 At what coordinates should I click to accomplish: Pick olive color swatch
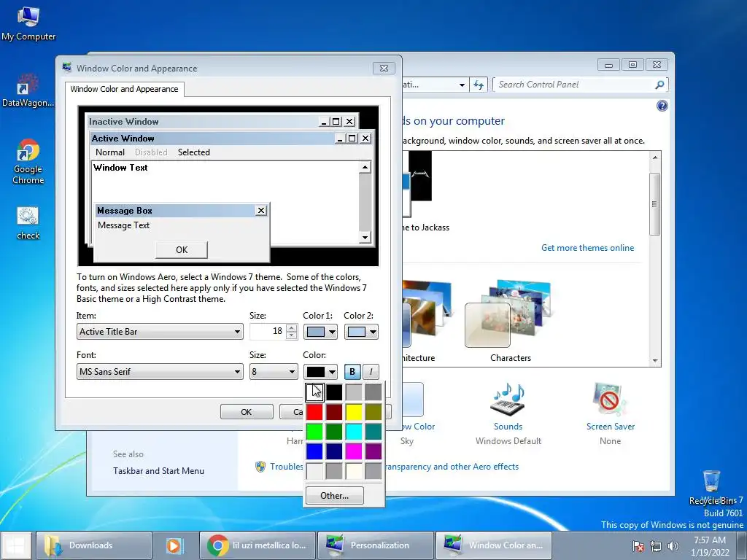pyautogui.click(x=373, y=412)
